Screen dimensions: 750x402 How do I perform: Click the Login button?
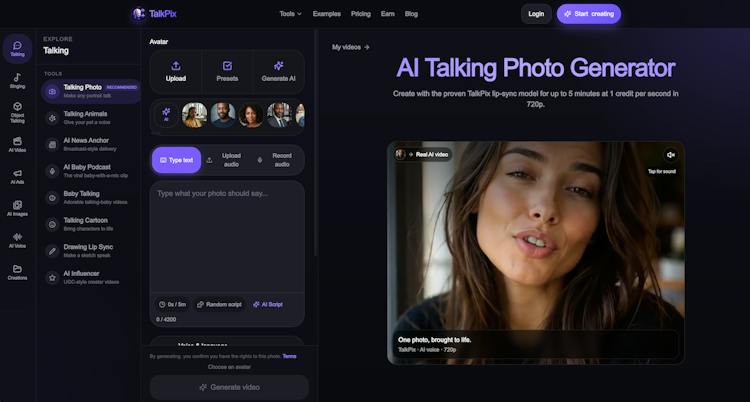(x=536, y=14)
